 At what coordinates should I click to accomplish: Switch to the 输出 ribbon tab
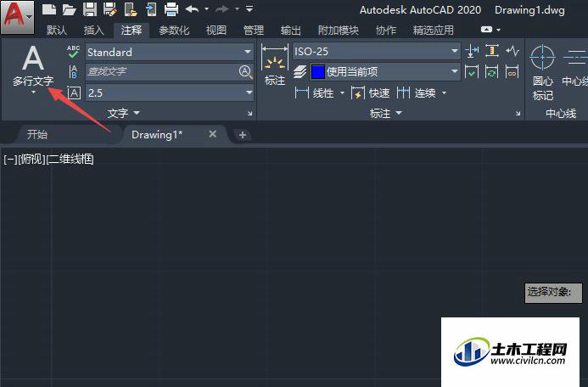[x=291, y=30]
